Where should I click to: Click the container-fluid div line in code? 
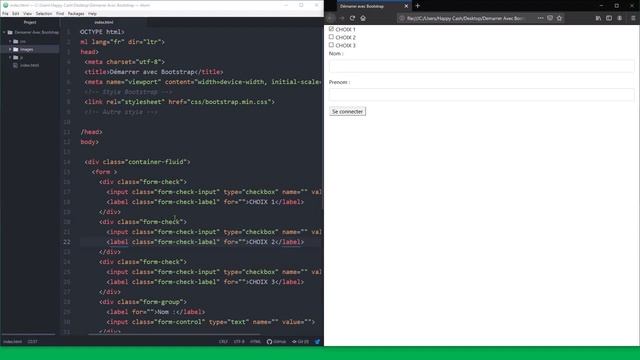click(x=138, y=162)
